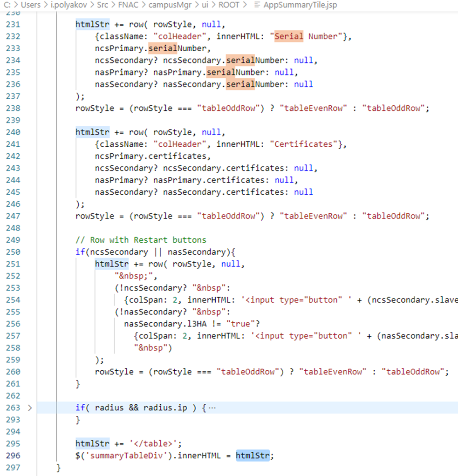Click highlighted 'htmlStr' on line 296
458x476 pixels.
tap(253, 456)
